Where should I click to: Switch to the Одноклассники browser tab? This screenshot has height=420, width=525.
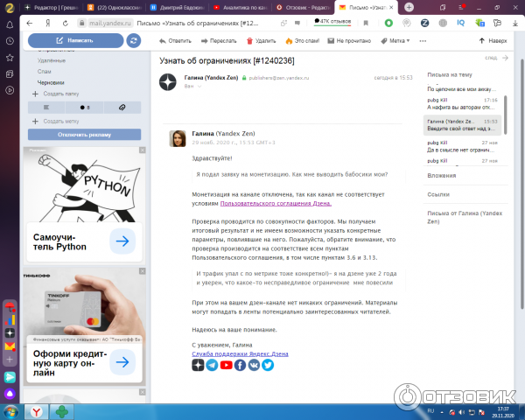pyautogui.click(x=114, y=7)
